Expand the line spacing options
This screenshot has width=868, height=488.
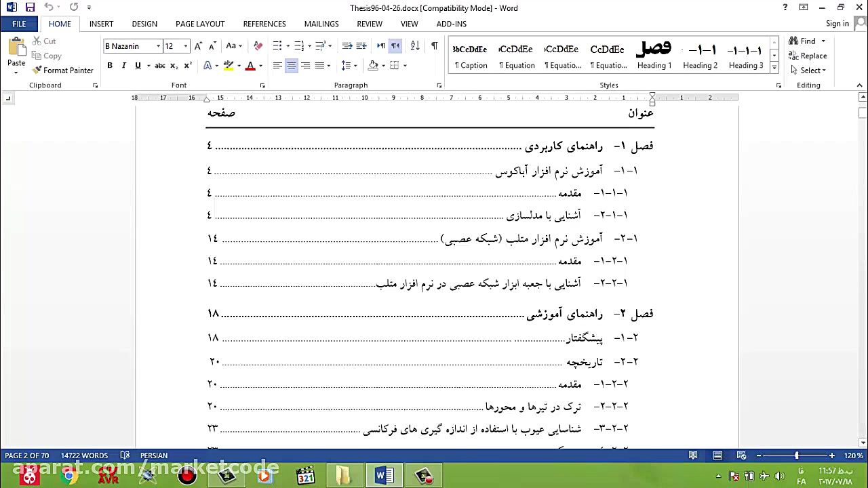coord(354,65)
